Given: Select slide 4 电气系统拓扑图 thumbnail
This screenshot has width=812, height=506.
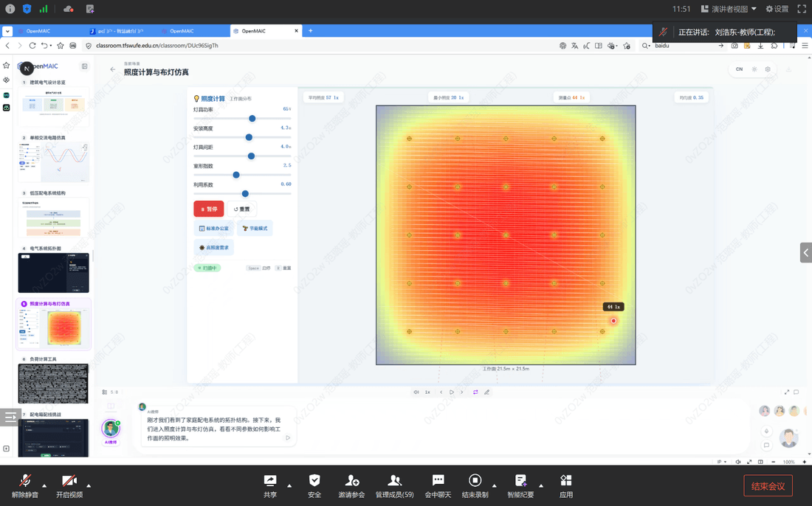Looking at the screenshot, I should coord(53,273).
